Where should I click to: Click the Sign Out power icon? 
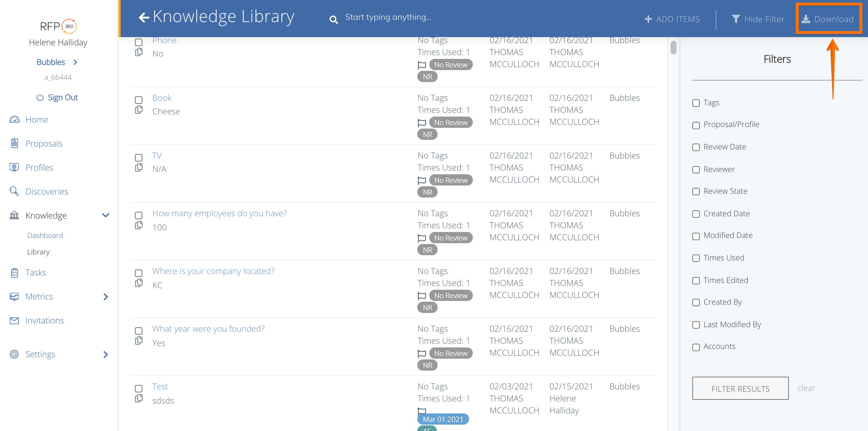coord(40,97)
